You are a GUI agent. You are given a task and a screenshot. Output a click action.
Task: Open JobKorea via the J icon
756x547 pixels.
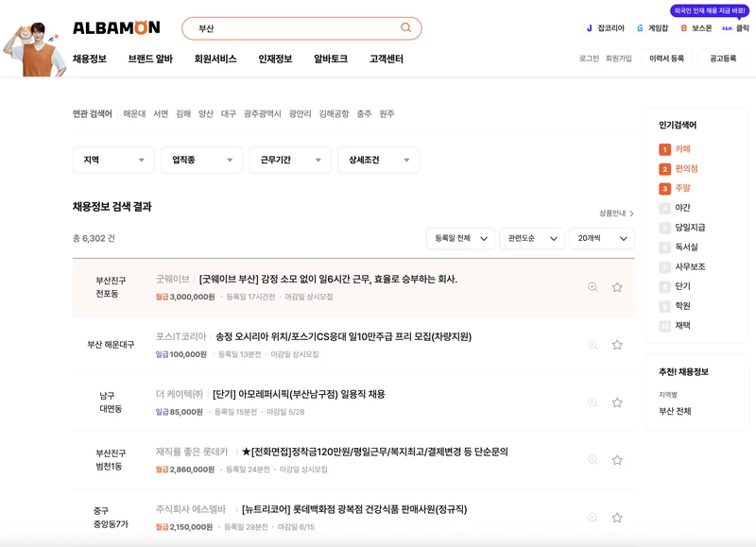(x=589, y=26)
